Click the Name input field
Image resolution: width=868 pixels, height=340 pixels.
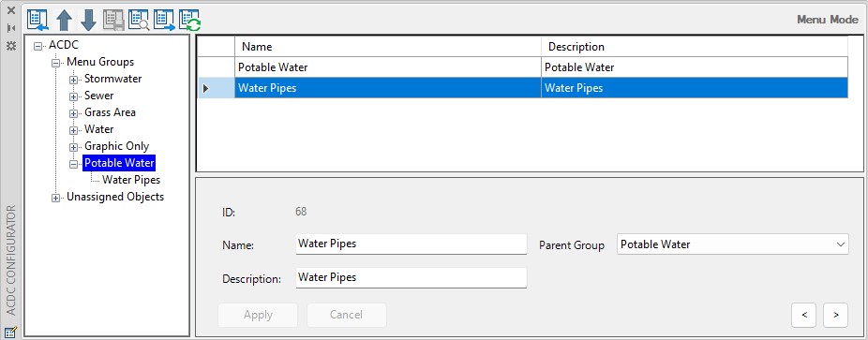pyautogui.click(x=412, y=244)
